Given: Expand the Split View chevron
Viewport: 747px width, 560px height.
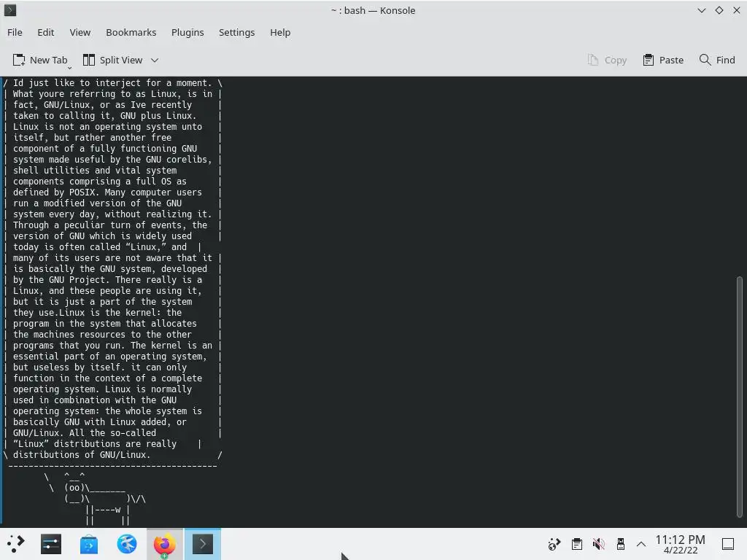Looking at the screenshot, I should tap(155, 61).
